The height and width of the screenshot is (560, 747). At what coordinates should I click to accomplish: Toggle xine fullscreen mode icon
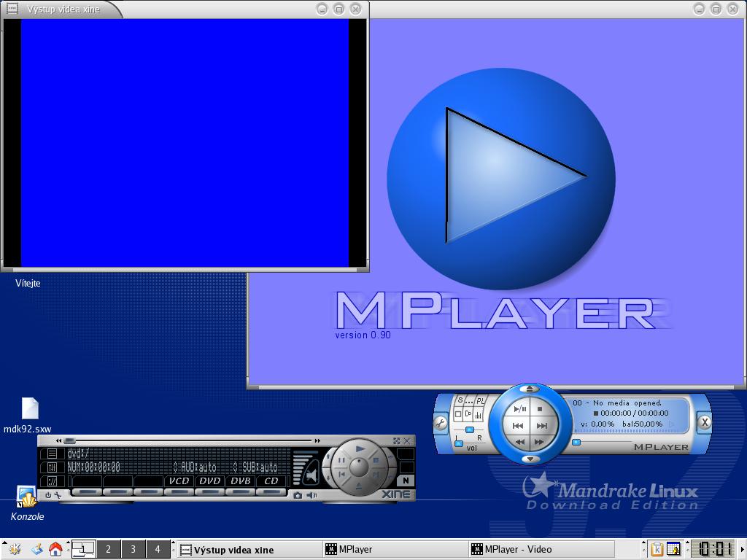point(397,440)
